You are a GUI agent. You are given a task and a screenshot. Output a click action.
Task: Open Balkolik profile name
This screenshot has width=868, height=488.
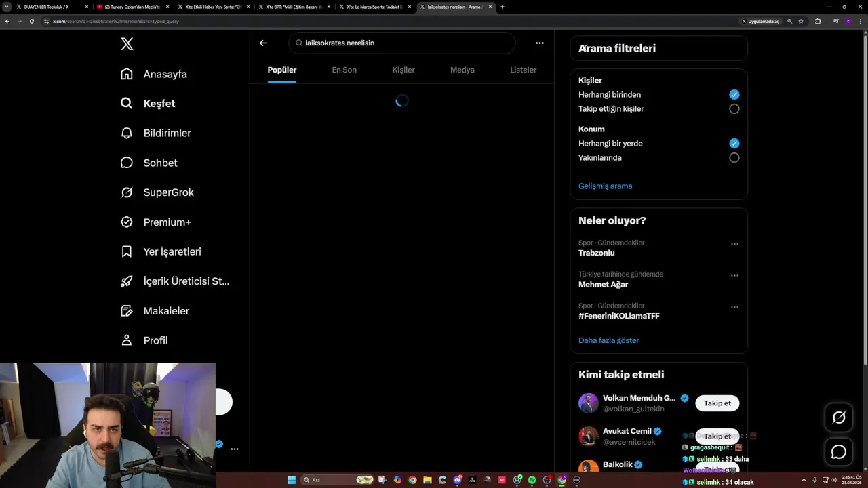[x=618, y=465]
